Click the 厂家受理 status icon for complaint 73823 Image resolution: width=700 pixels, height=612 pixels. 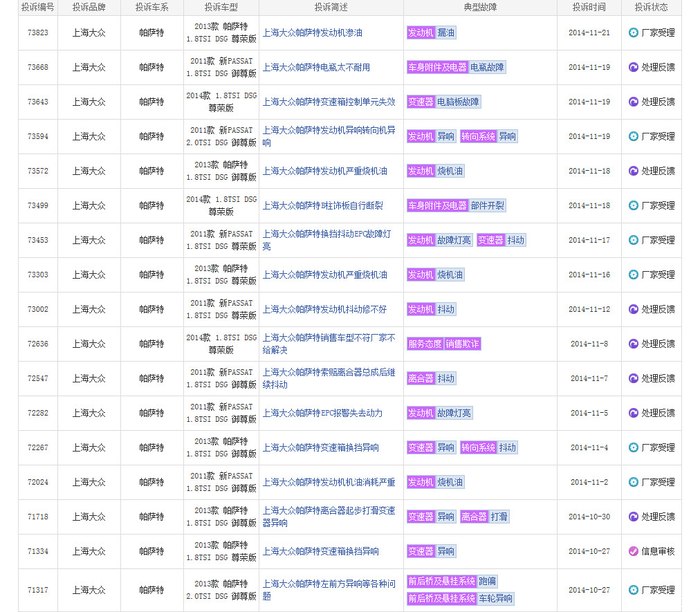click(633, 33)
